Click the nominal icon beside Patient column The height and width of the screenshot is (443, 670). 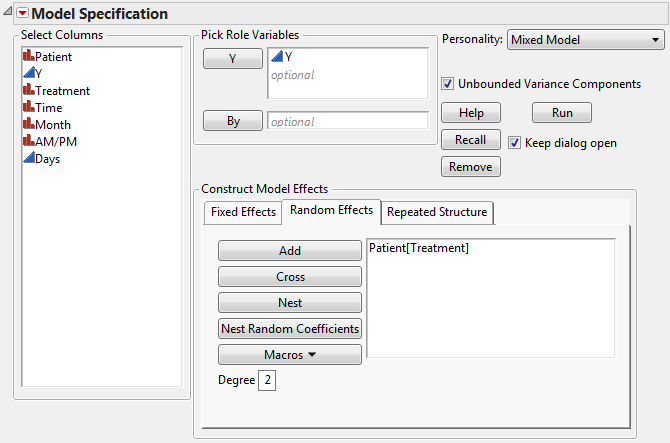coord(28,57)
